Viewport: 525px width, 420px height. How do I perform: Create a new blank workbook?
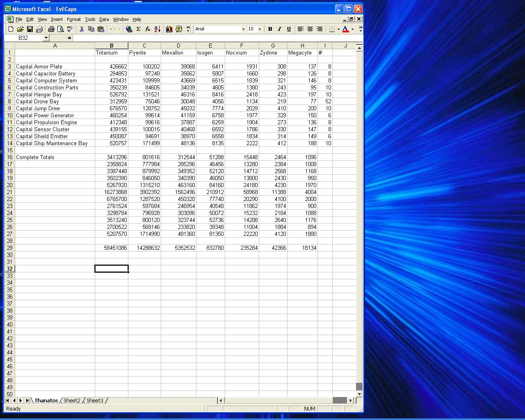[11, 29]
